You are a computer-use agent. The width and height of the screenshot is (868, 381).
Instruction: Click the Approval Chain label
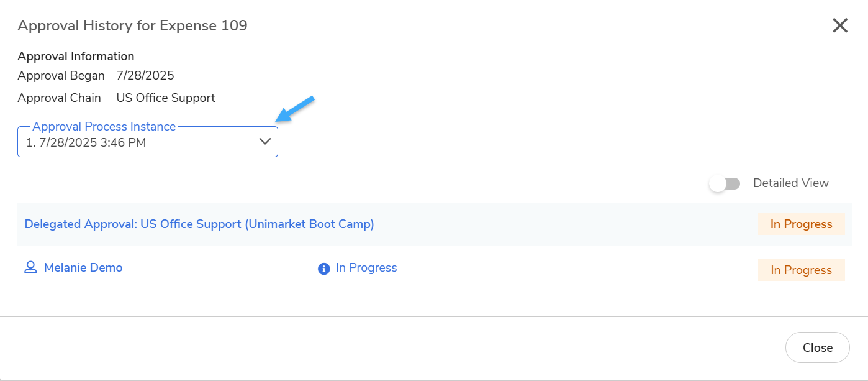click(x=59, y=98)
